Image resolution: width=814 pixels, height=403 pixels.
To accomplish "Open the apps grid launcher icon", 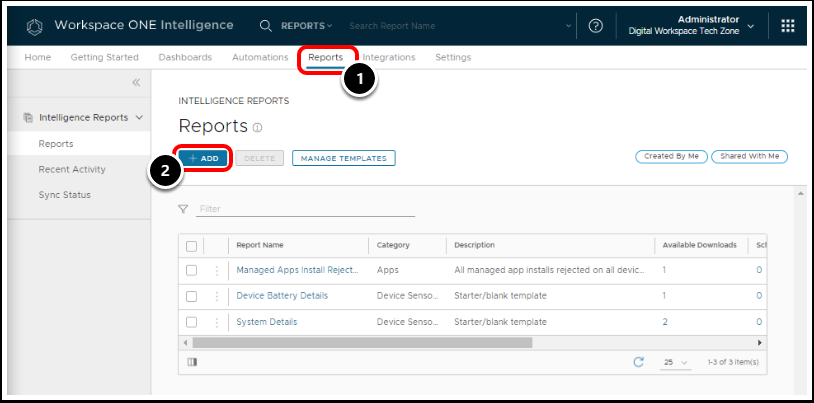I will 787,25.
